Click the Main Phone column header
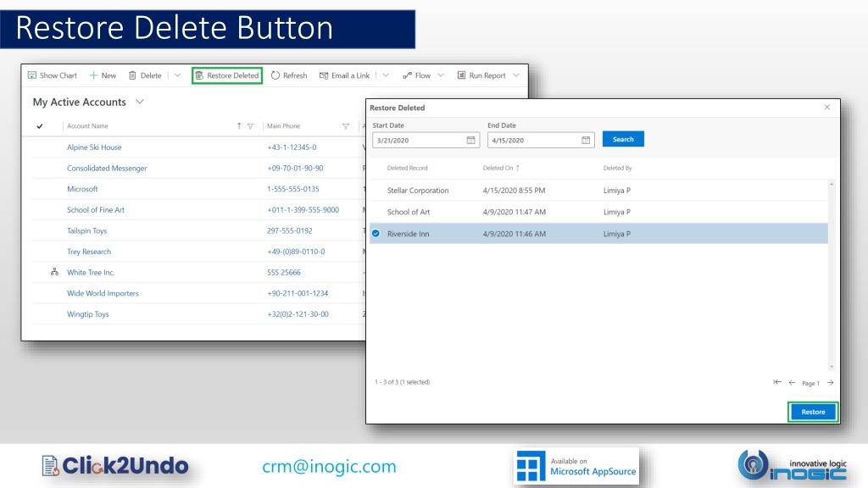Viewport: 868px width, 488px height. [x=283, y=126]
